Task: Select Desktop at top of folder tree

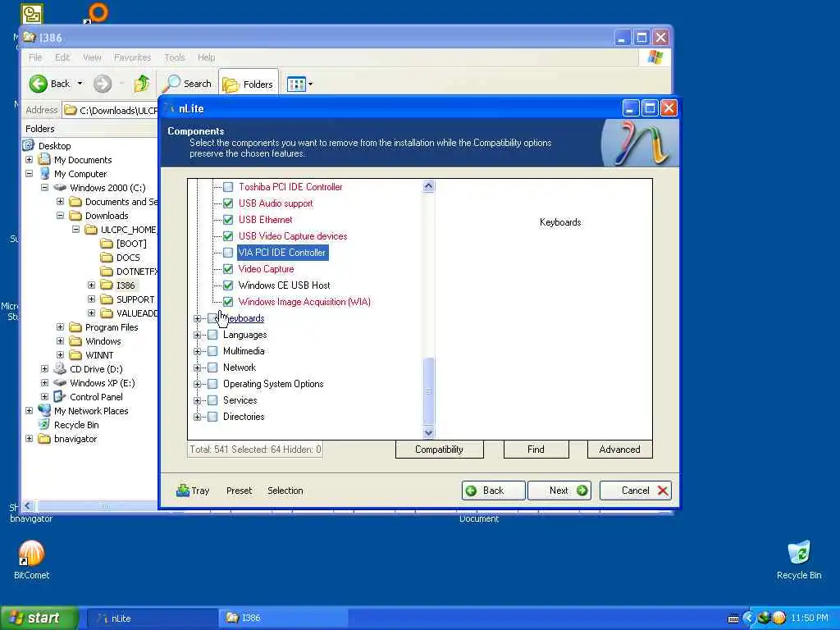Action: click(x=54, y=146)
